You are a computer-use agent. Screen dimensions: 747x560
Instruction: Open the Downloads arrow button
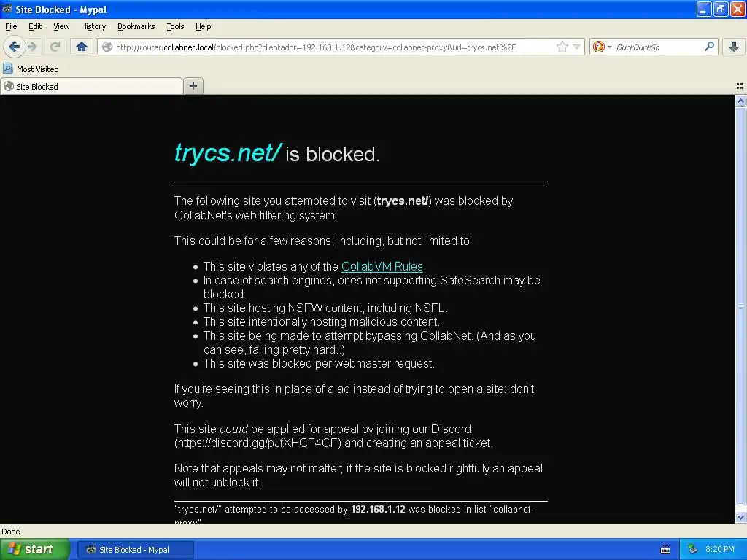pos(734,47)
